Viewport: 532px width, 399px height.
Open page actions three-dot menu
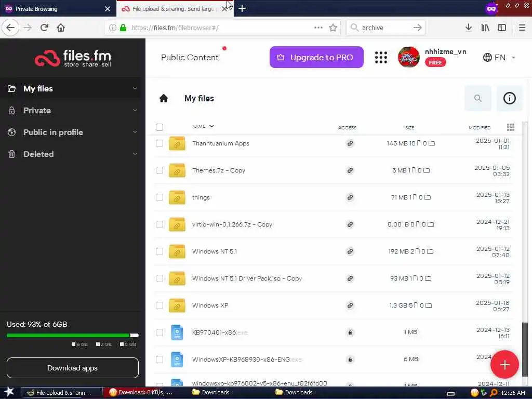pos(318,28)
